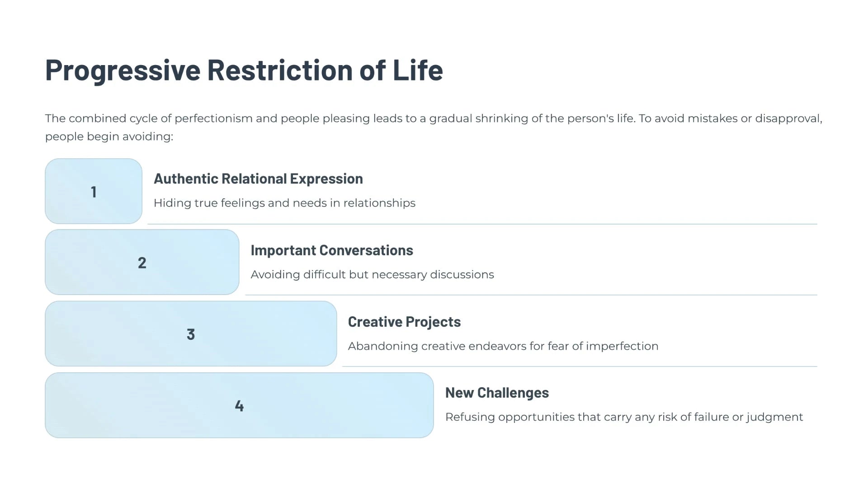This screenshot has width=868, height=488.
Task: Click the divider line under Important Conversations
Action: click(x=531, y=295)
